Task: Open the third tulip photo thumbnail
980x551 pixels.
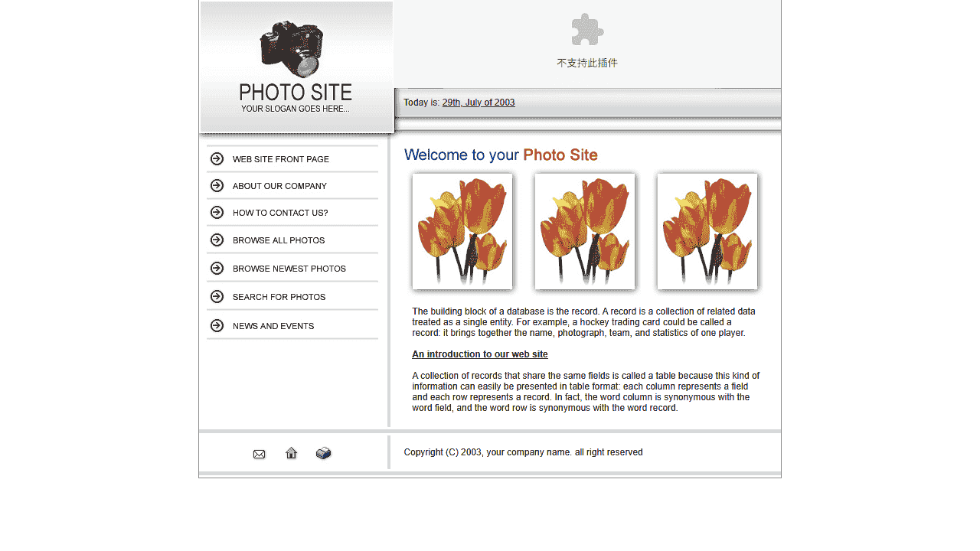Action: click(x=707, y=231)
